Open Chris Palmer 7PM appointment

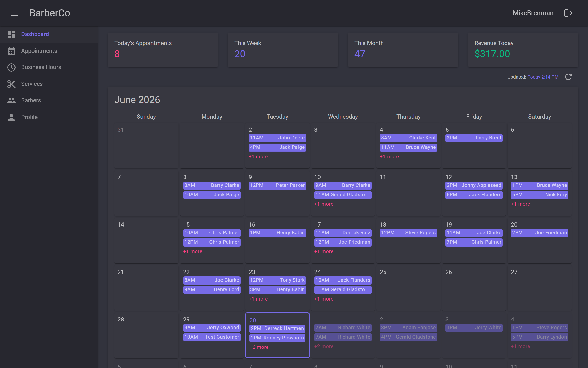pyautogui.click(x=474, y=242)
